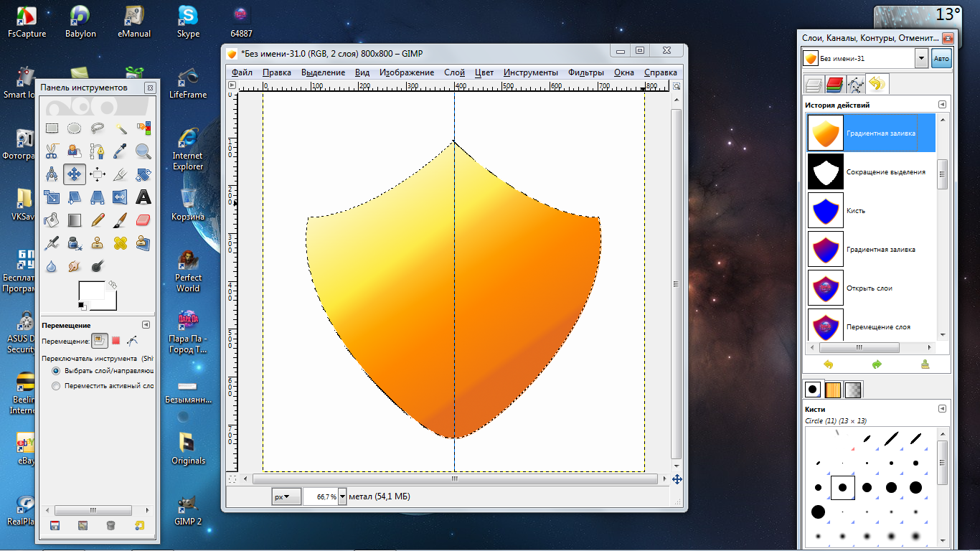980x551 pixels.
Task: Select the Eraser tool
Action: 143,220
